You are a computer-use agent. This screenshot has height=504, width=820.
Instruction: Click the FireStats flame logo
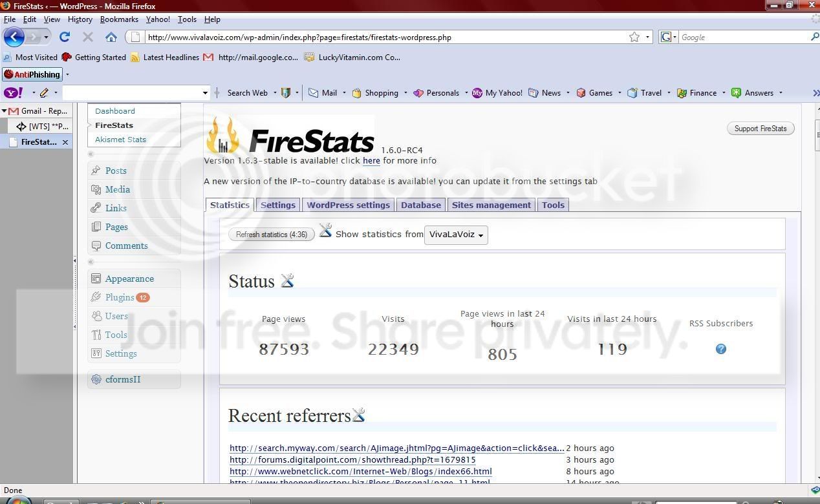pyautogui.click(x=223, y=135)
